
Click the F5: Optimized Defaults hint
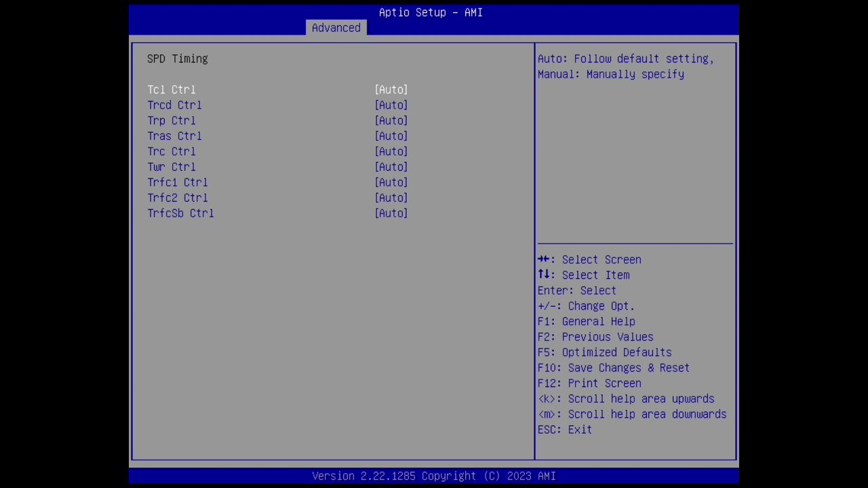point(605,352)
